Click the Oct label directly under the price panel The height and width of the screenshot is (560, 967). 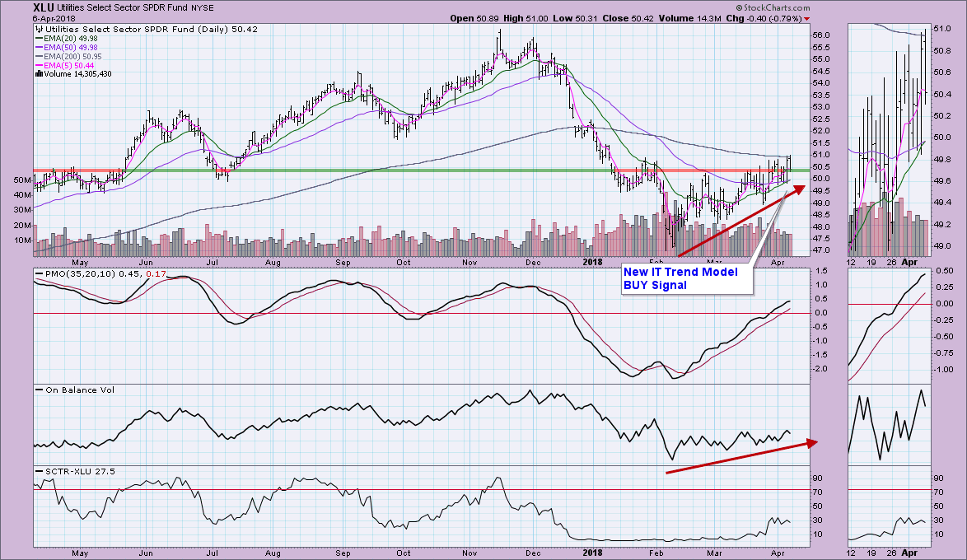pyautogui.click(x=404, y=263)
